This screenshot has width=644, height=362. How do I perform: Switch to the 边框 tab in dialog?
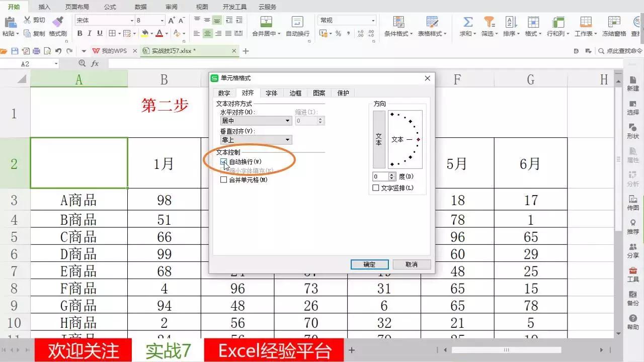point(294,93)
